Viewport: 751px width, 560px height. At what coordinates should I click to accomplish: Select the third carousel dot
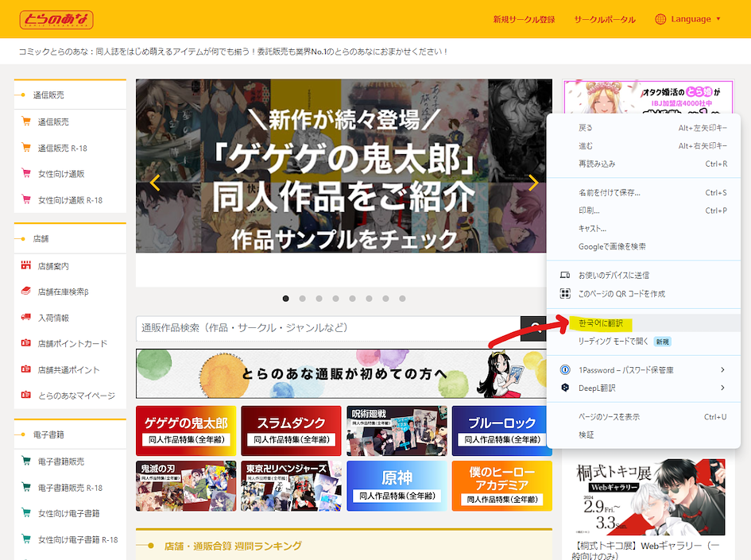(319, 299)
